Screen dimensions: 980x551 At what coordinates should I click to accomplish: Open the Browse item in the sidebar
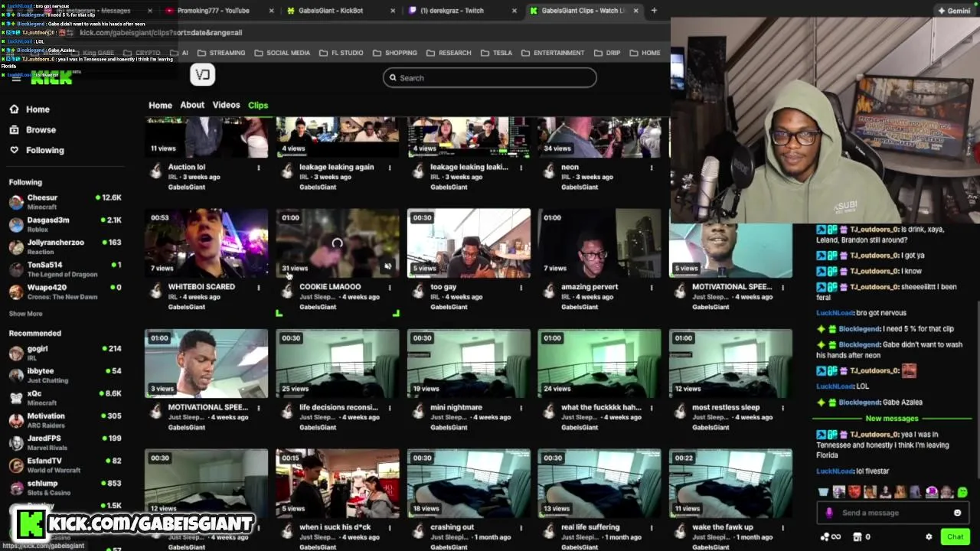click(32, 130)
